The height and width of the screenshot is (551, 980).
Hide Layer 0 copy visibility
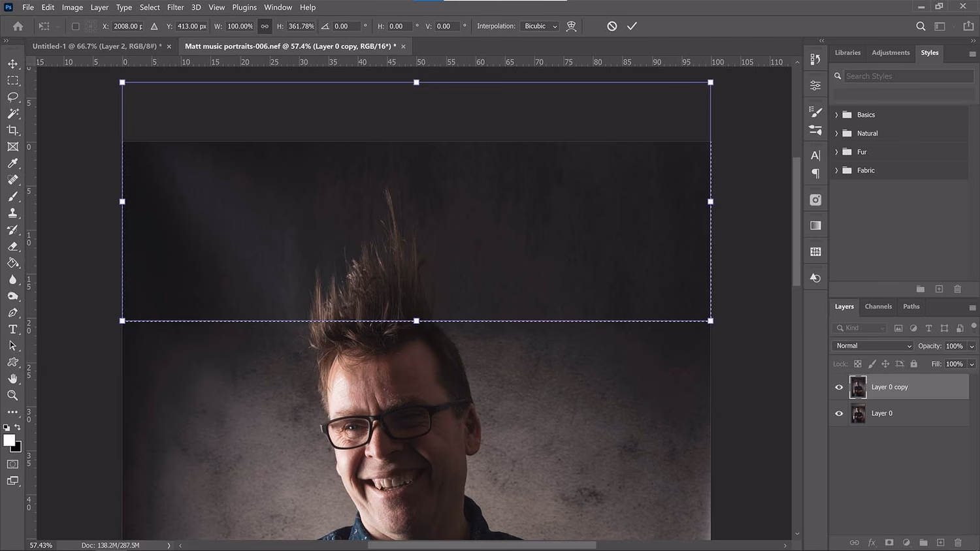pos(839,387)
